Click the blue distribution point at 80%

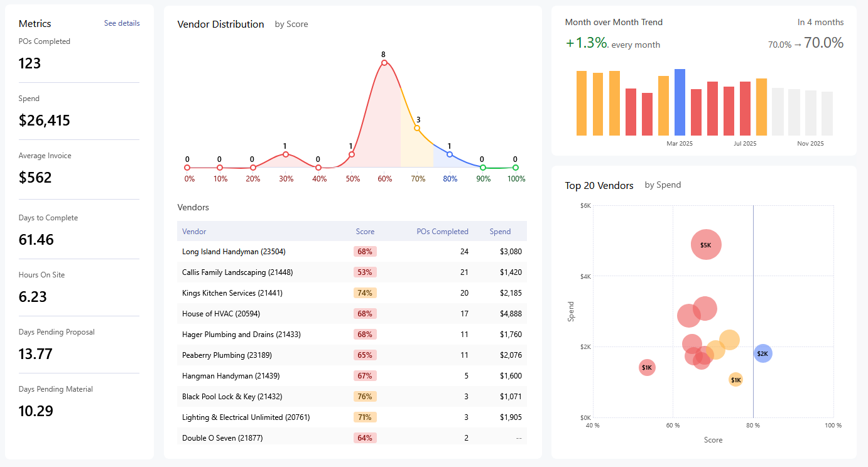(x=450, y=154)
